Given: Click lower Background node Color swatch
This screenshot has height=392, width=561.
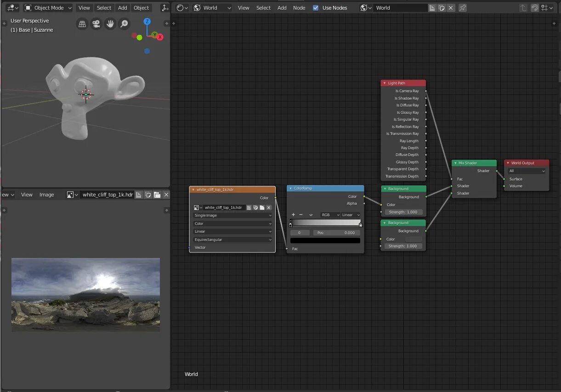Looking at the screenshot, I should tap(414, 239).
